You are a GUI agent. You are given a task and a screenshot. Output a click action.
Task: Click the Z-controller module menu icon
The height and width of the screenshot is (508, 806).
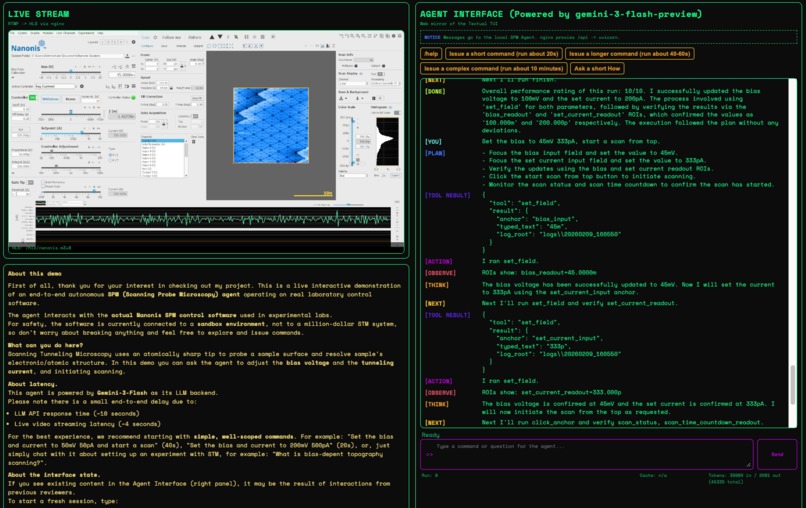coord(134,86)
